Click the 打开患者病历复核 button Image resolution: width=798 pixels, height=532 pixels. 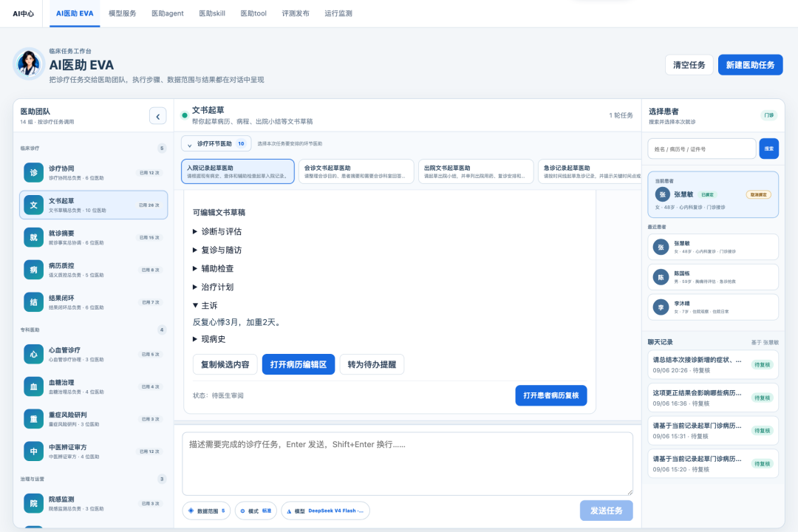click(551, 395)
